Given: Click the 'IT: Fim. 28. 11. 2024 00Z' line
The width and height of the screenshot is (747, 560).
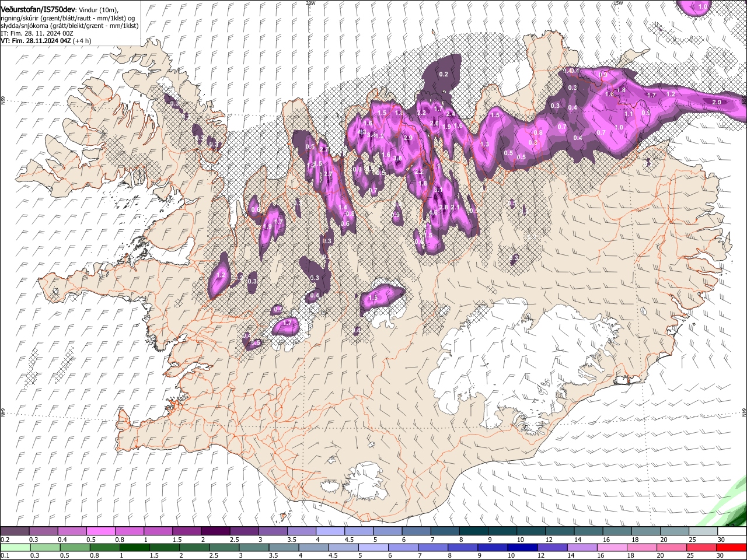Looking at the screenshot, I should [x=37, y=33].
